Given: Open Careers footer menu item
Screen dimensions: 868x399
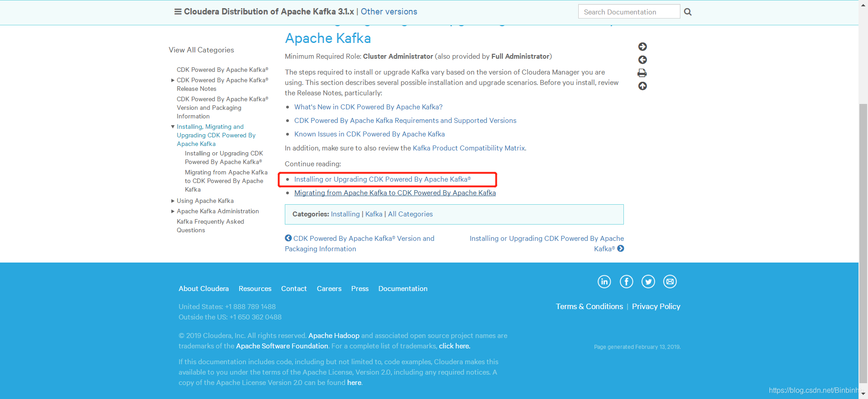Looking at the screenshot, I should [x=329, y=289].
